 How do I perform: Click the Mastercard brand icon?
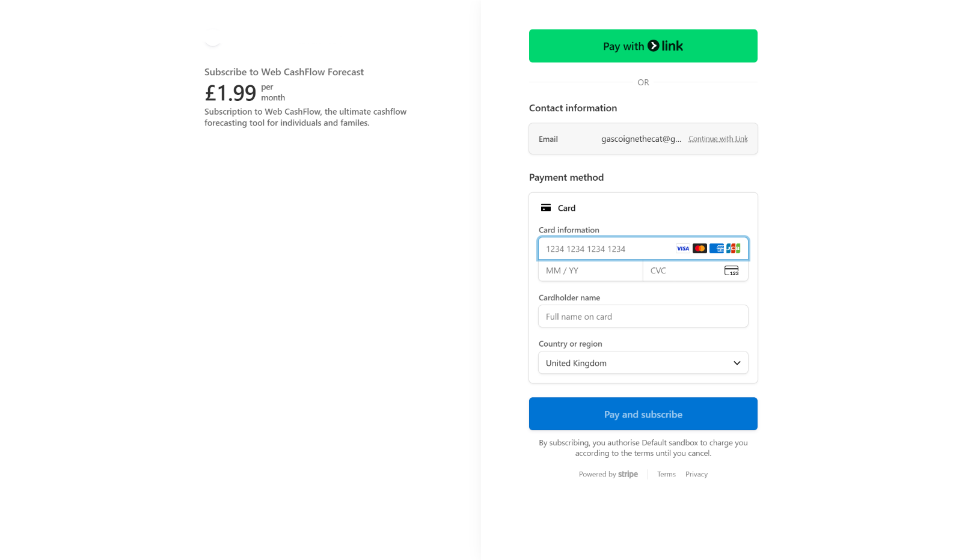700,249
